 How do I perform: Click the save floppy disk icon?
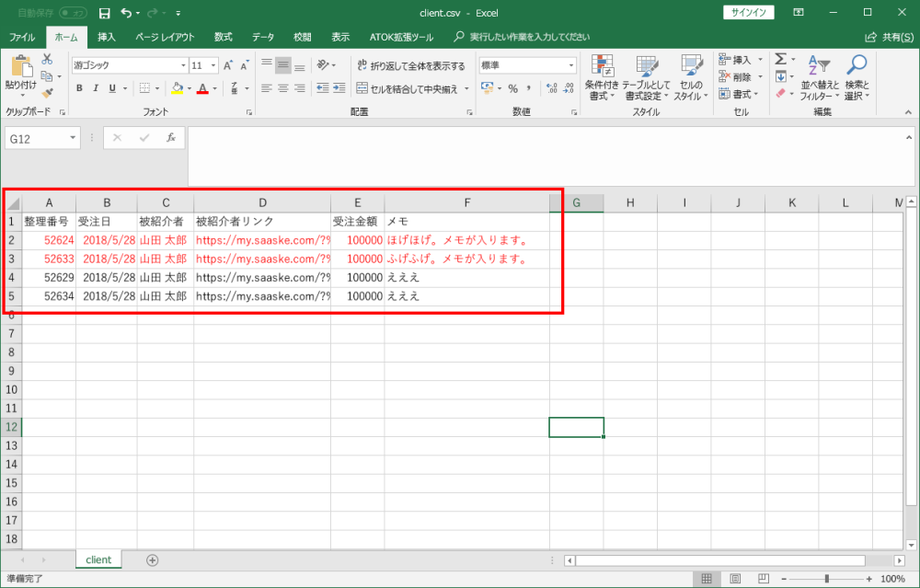coord(104,13)
